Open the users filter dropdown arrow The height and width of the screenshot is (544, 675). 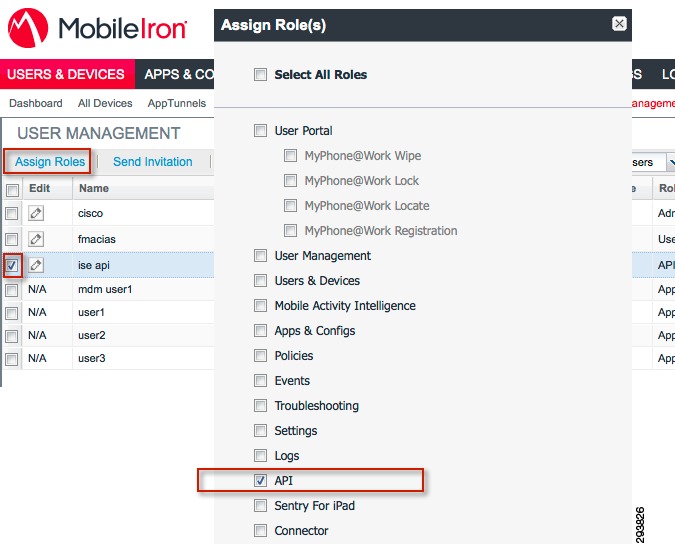(671, 162)
